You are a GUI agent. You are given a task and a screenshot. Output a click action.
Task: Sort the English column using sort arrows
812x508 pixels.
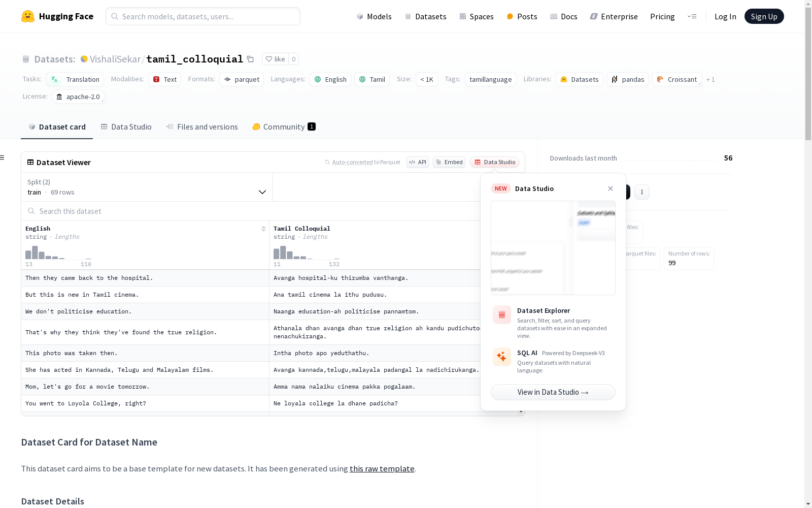263,229
